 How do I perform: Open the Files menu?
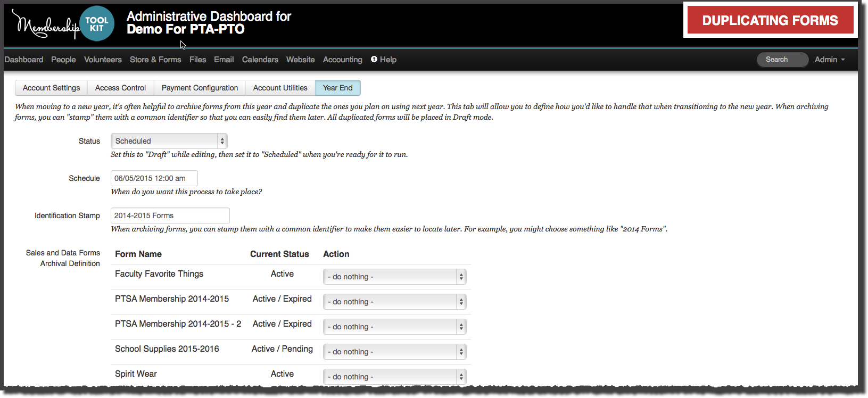197,60
